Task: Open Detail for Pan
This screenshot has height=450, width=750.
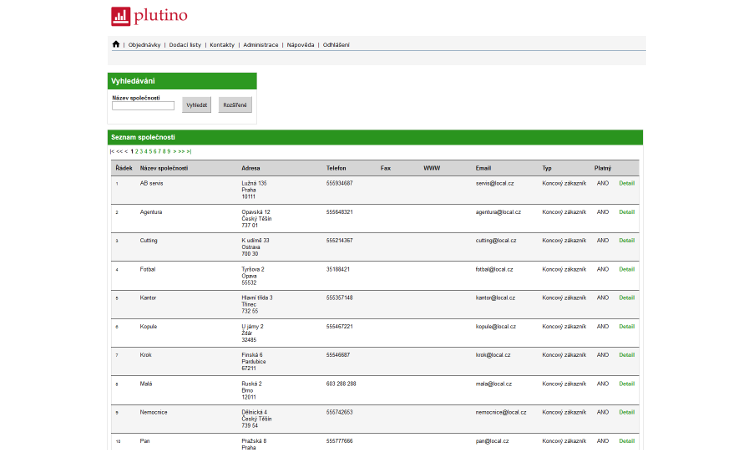Action: (x=627, y=441)
